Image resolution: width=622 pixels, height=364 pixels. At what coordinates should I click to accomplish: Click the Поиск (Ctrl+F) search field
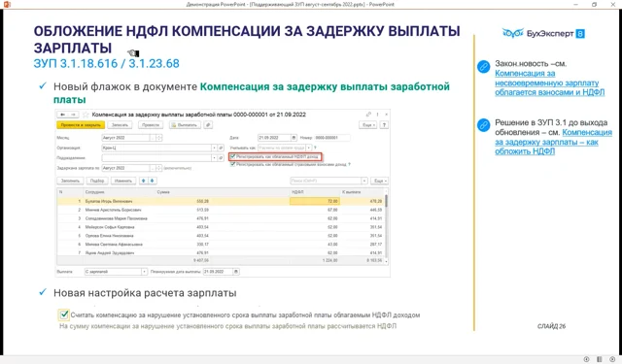326,181
